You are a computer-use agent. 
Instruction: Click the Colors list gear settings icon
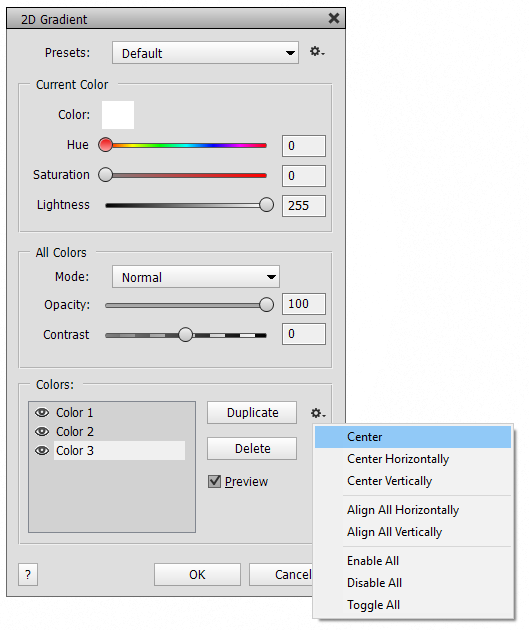tap(318, 413)
